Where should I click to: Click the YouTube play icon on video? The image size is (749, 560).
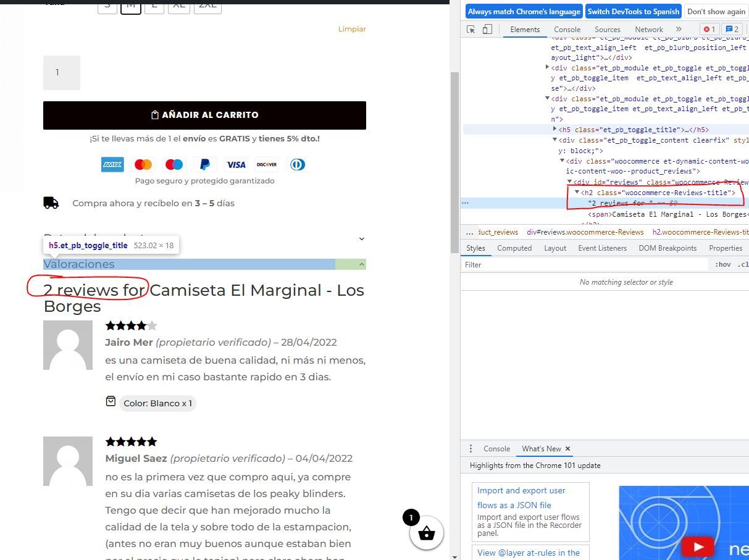(x=698, y=546)
